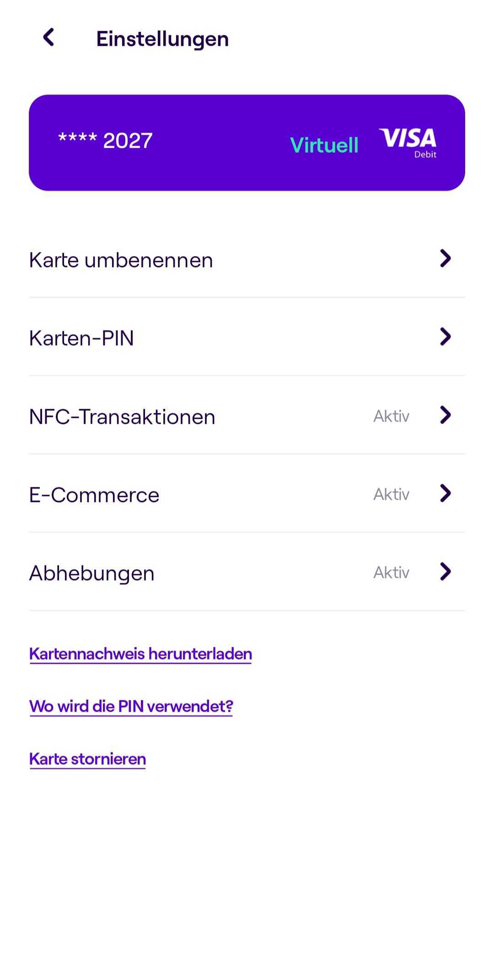494x980 pixels.
Task: Toggle the Aktiv status for Abhebungen
Action: tap(391, 572)
